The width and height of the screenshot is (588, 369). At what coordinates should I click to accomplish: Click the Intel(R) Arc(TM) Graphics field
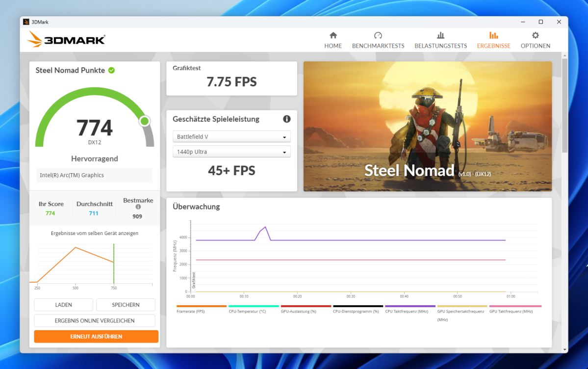tap(95, 175)
